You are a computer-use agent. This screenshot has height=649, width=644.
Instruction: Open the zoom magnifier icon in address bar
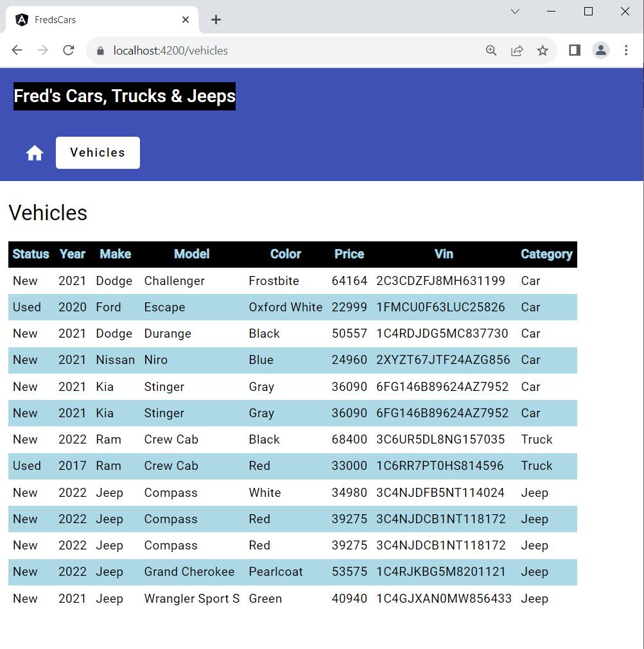click(x=491, y=51)
